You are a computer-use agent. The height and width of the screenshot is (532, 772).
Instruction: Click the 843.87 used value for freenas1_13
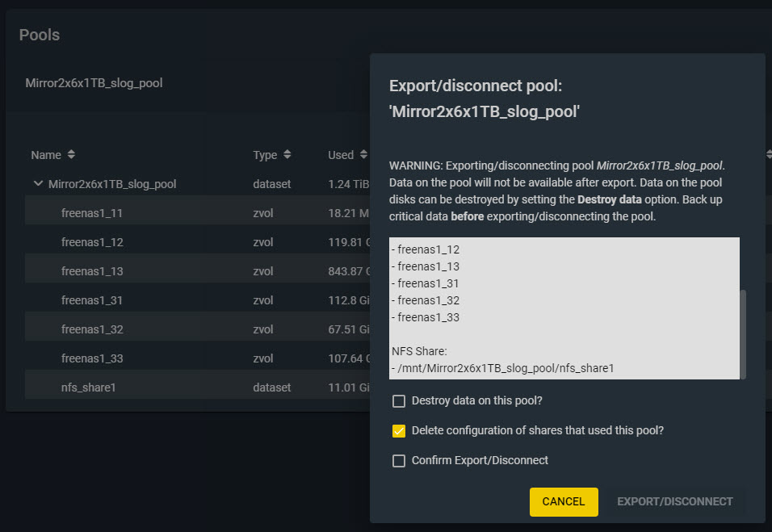coord(349,271)
